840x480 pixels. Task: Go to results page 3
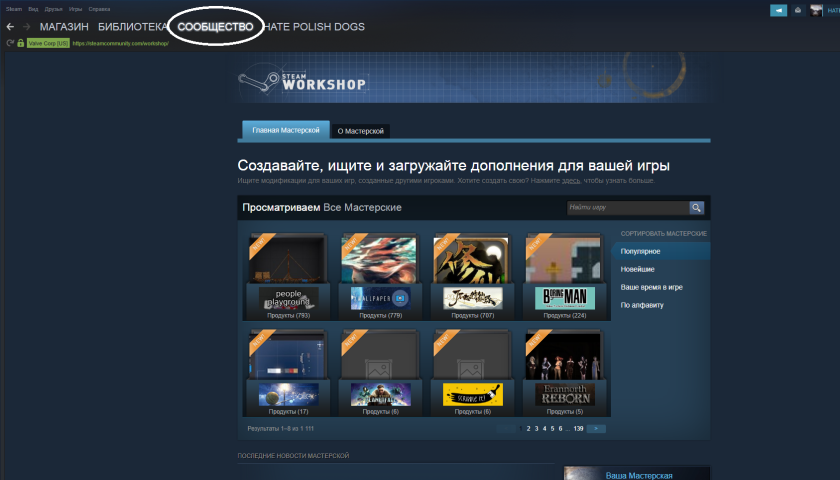536,429
